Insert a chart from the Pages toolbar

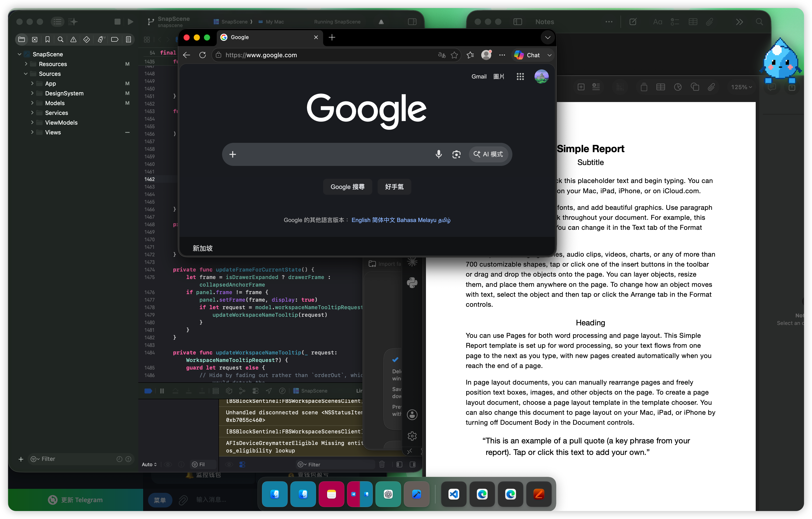click(x=678, y=87)
